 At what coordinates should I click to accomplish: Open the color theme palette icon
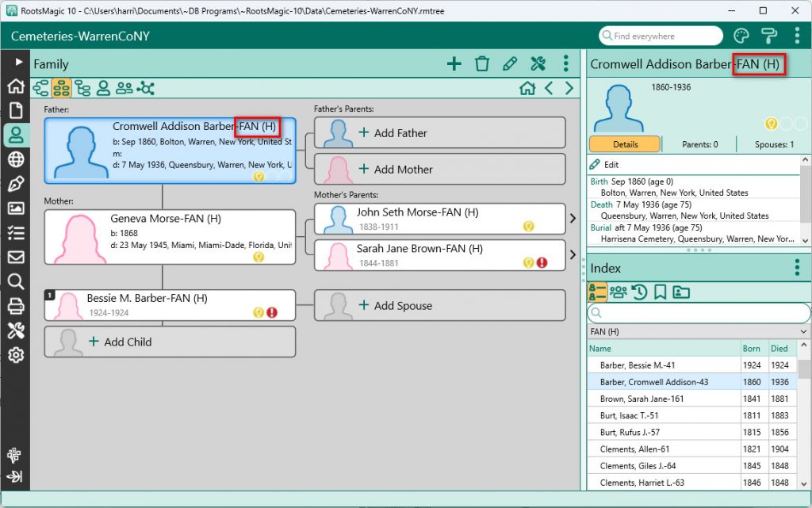click(x=741, y=36)
